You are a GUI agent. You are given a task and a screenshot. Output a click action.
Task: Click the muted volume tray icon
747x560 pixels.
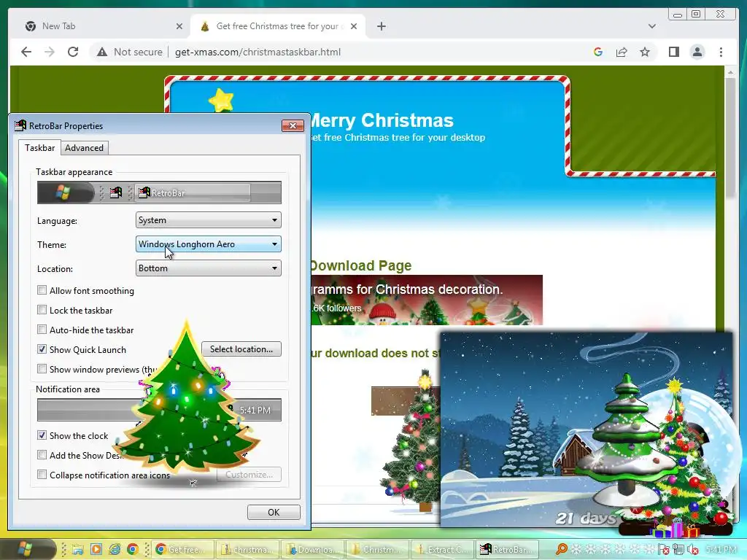[x=693, y=550]
